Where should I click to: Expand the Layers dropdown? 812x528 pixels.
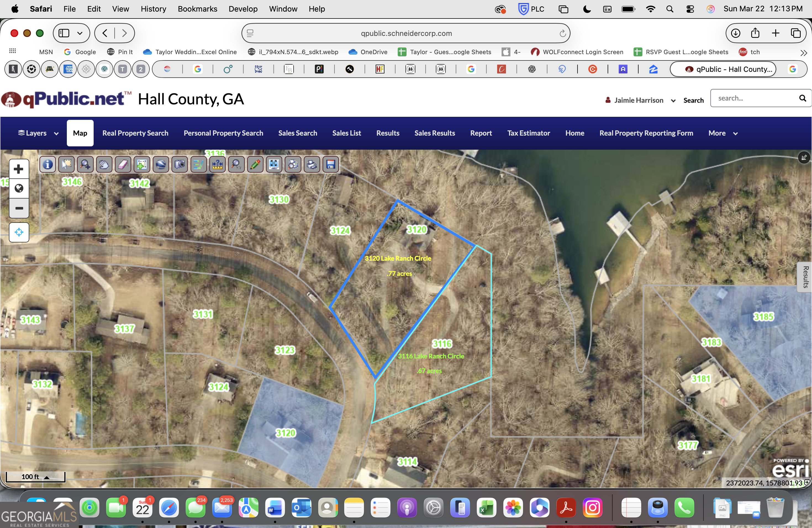tap(38, 133)
